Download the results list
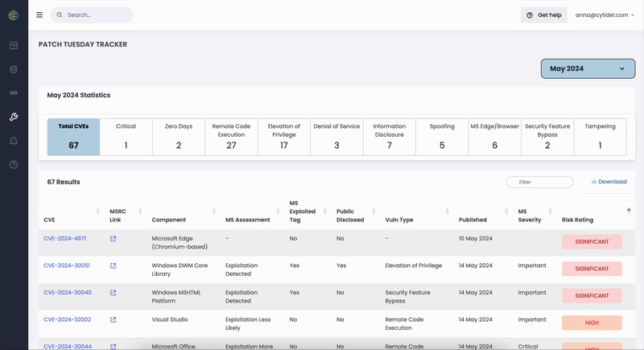This screenshot has width=644, height=350. pos(609,181)
